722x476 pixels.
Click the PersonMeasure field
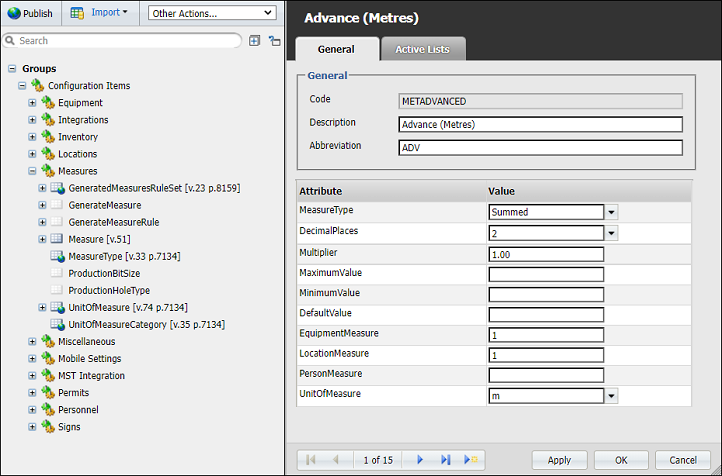tap(546, 375)
